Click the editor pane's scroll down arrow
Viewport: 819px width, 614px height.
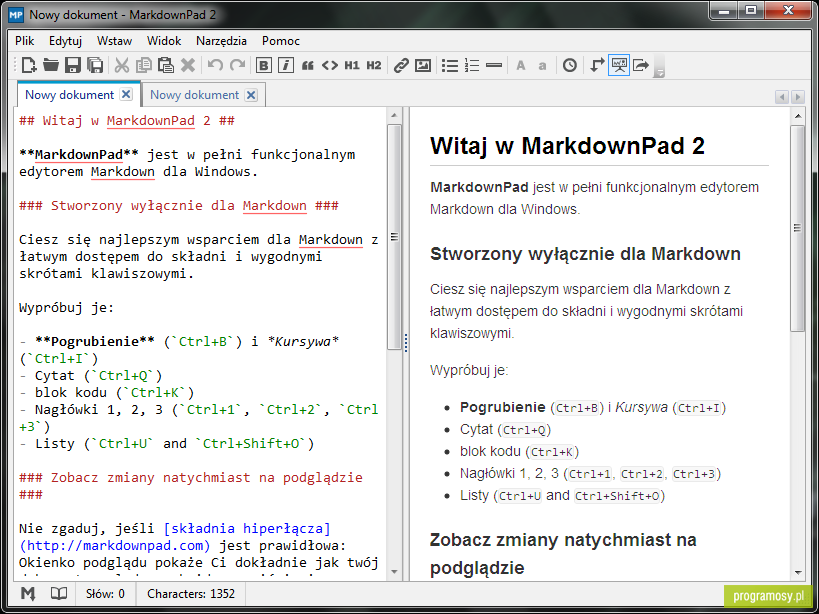[x=394, y=572]
